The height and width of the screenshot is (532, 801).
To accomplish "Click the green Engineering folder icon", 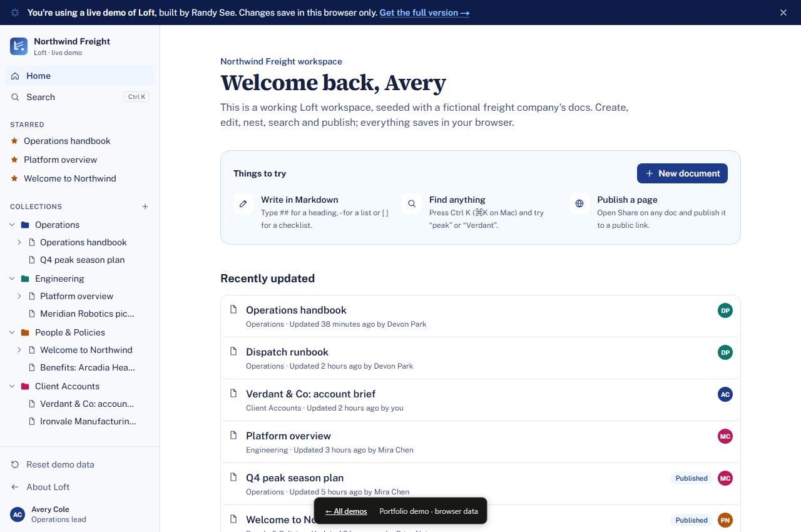I will click(x=25, y=279).
